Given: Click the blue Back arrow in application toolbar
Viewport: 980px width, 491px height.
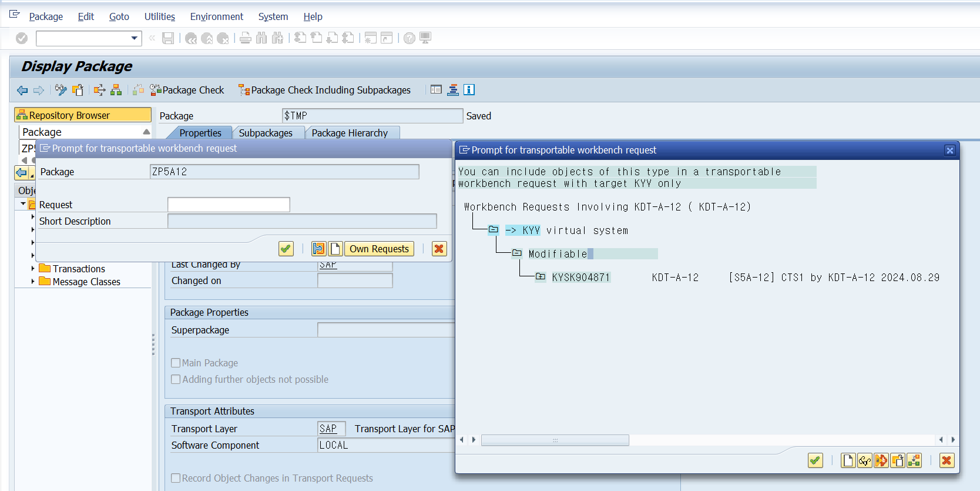Looking at the screenshot, I should tap(22, 90).
